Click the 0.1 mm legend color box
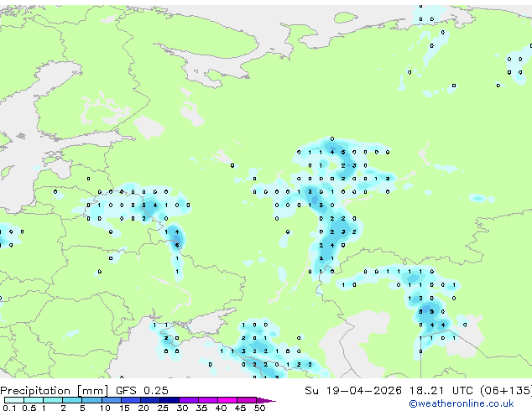Image resolution: width=532 pixels, height=411 pixels. [x=14, y=400]
